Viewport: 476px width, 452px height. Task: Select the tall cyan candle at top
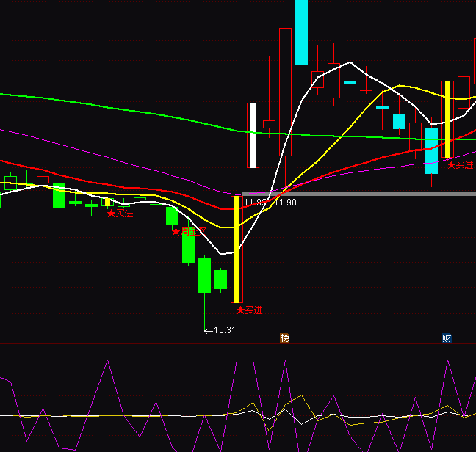[x=301, y=33]
